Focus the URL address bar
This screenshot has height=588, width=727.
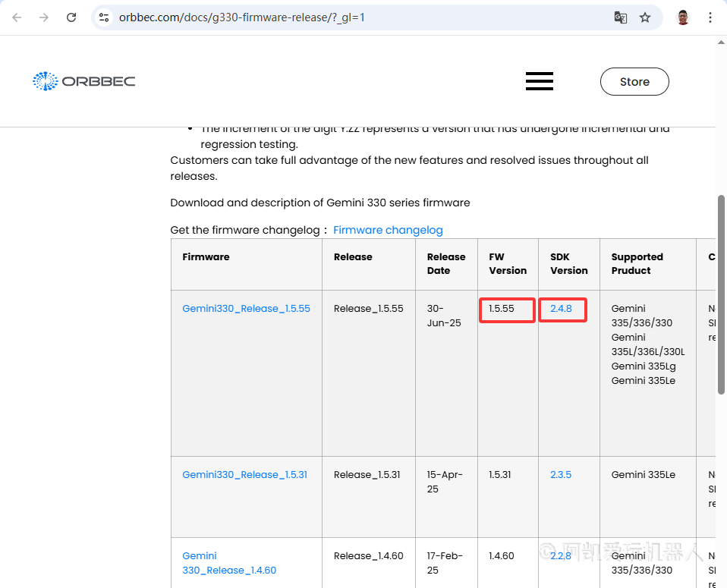[362, 17]
